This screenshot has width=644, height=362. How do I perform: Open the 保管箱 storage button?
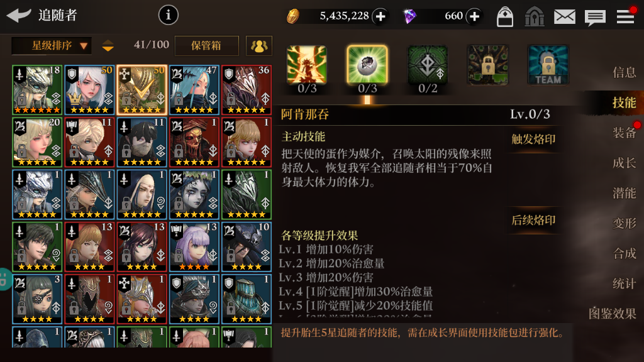click(x=206, y=45)
